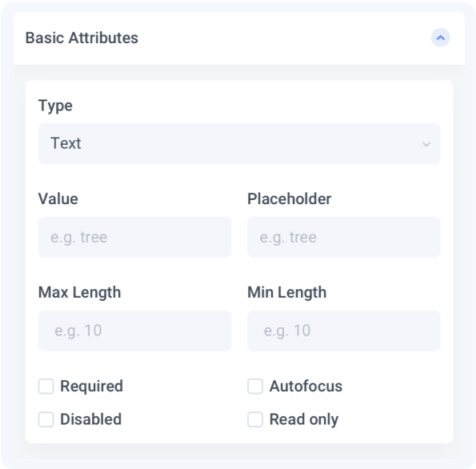This screenshot has width=476, height=469.
Task: Enable the Autofocus checkbox box
Action: coord(255,387)
